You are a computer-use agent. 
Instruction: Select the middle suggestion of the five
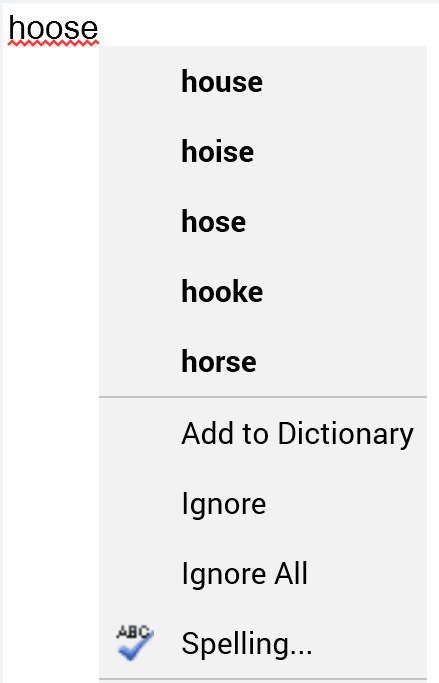[263, 221]
